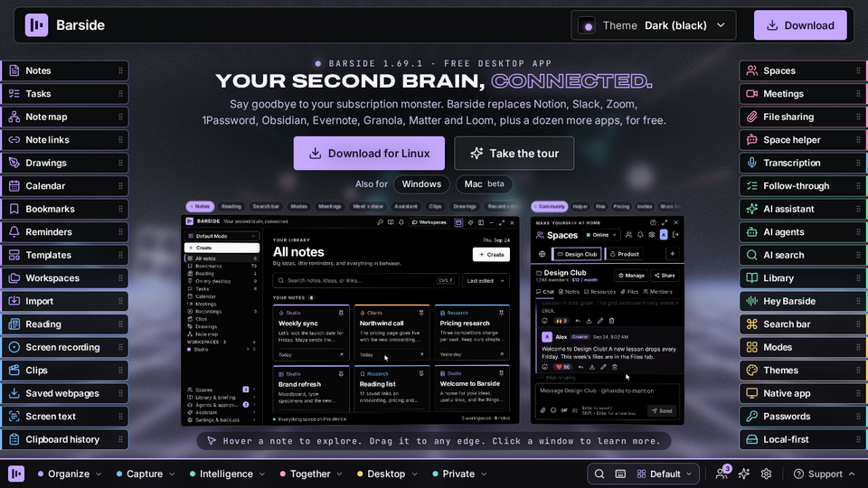Viewport: 868px width, 488px height.
Task: Select Reminders in the left sidebar
Action: (65, 232)
